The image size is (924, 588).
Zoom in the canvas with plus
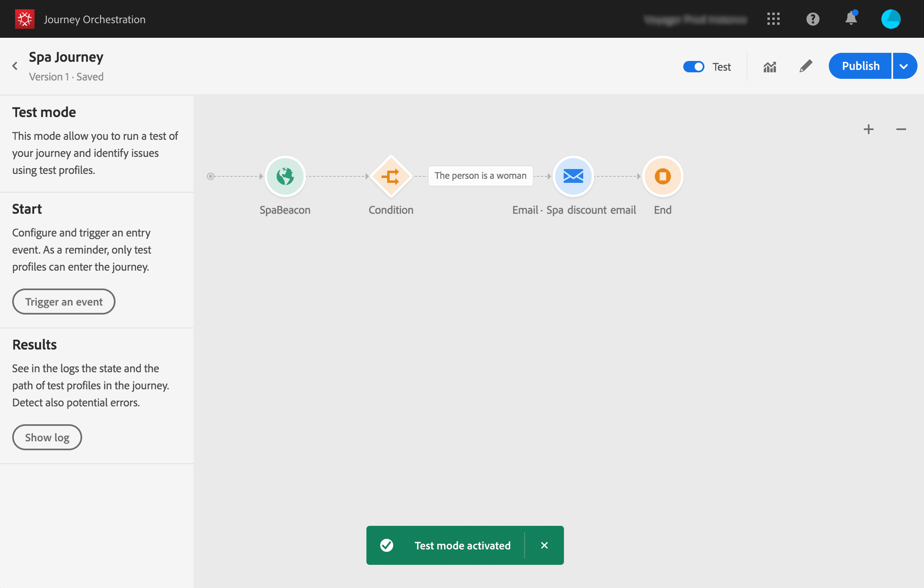tap(868, 130)
